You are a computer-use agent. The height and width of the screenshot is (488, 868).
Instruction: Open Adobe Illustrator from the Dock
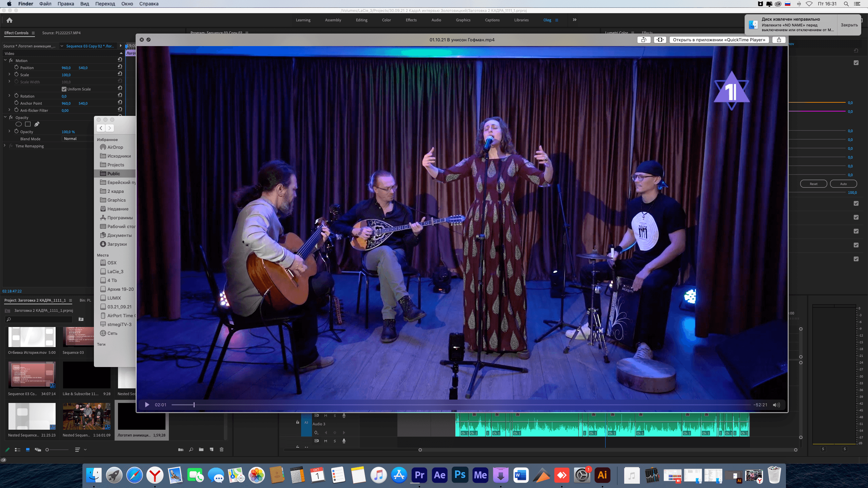coord(603,475)
